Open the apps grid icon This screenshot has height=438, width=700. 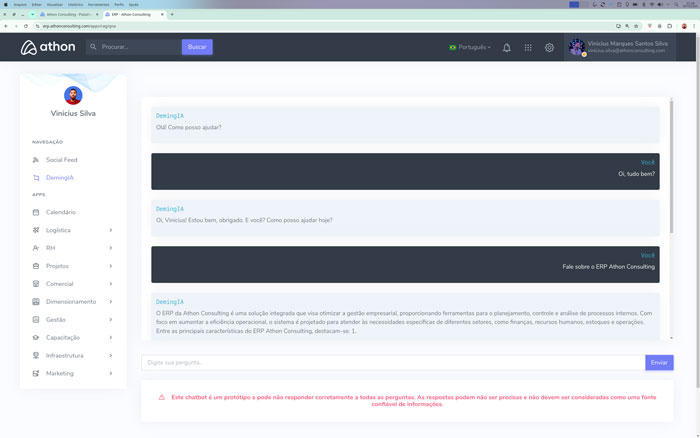pos(528,47)
